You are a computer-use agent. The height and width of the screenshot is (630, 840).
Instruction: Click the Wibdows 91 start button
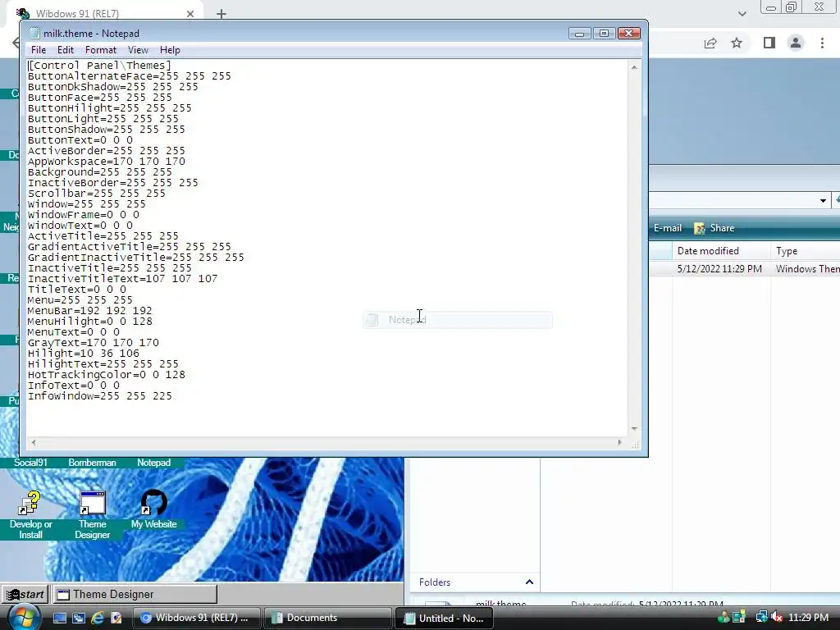(25, 594)
